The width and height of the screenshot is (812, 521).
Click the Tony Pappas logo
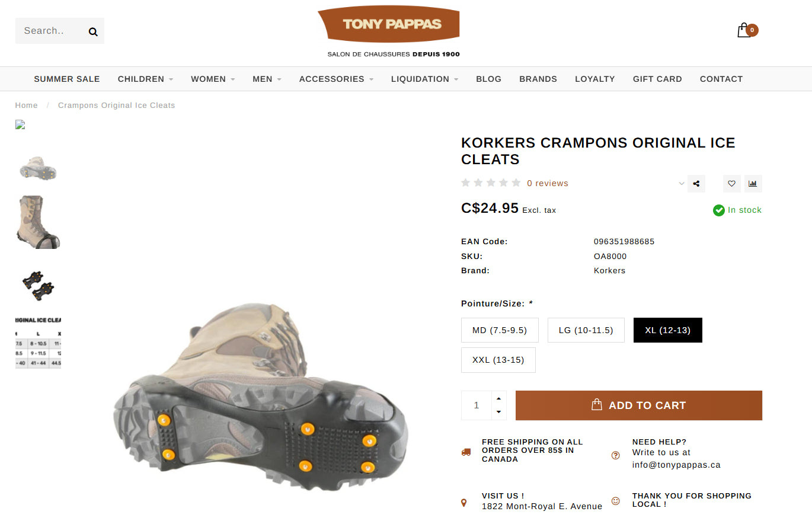click(389, 25)
